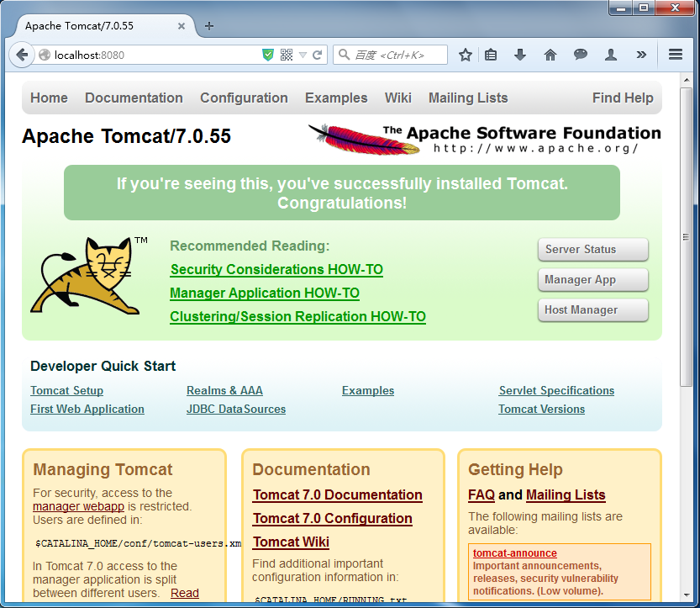
Task: Open Documentation in Tomcat navigation bar
Action: (134, 98)
